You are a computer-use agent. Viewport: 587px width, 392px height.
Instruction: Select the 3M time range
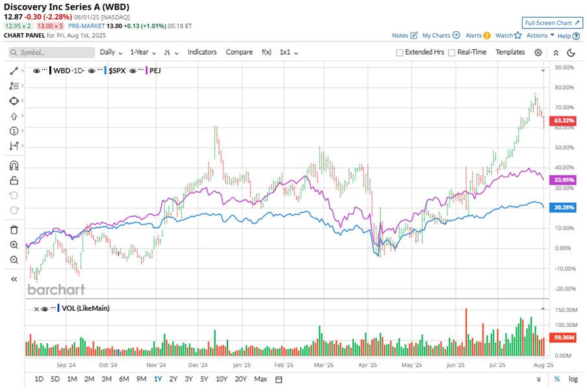tap(107, 379)
